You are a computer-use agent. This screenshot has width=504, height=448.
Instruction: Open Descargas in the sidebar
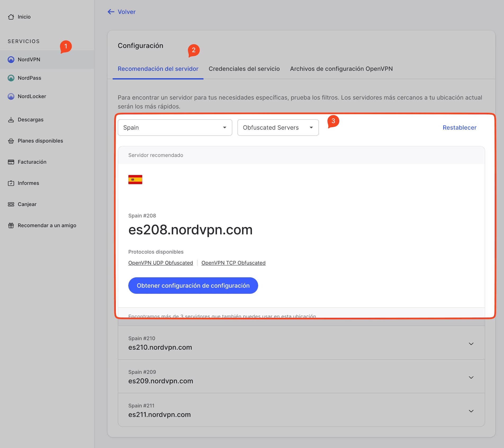click(x=30, y=120)
